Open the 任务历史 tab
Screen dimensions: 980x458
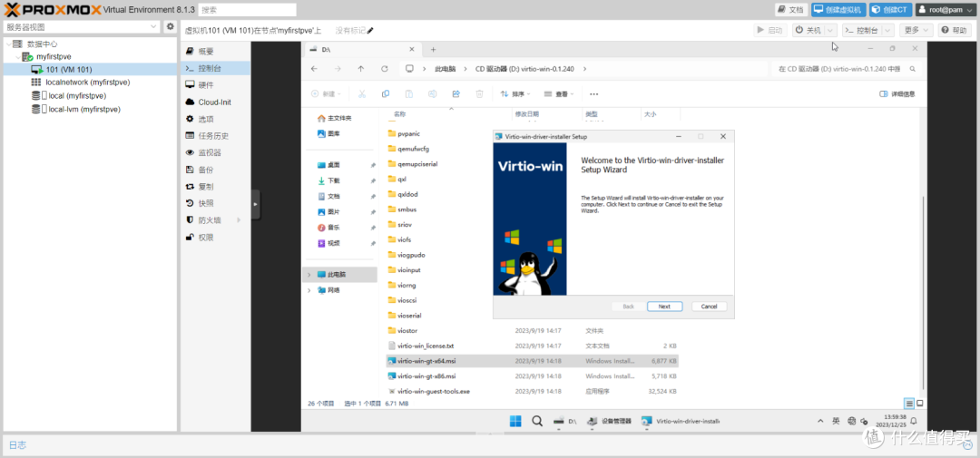coord(215,136)
